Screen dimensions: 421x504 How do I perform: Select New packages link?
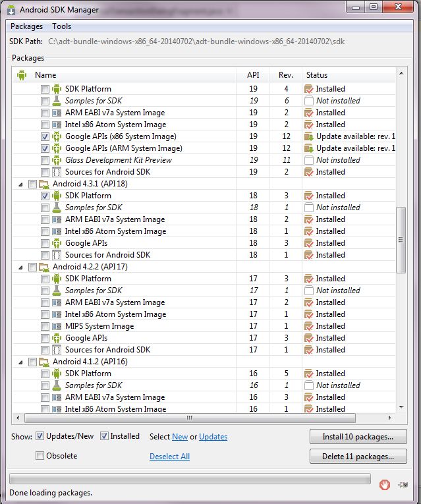(x=180, y=437)
